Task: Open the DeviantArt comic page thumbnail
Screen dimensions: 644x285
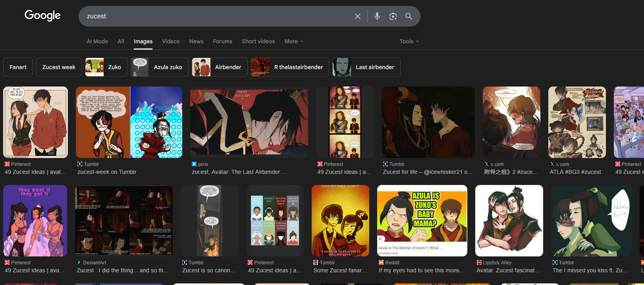Action: click(124, 221)
